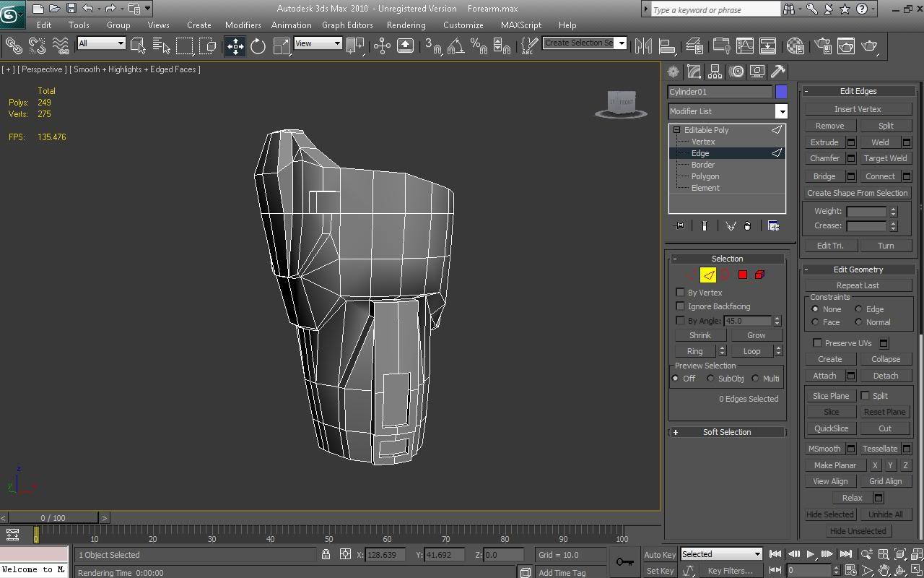Open the Select by Name dialog

pos(162,46)
